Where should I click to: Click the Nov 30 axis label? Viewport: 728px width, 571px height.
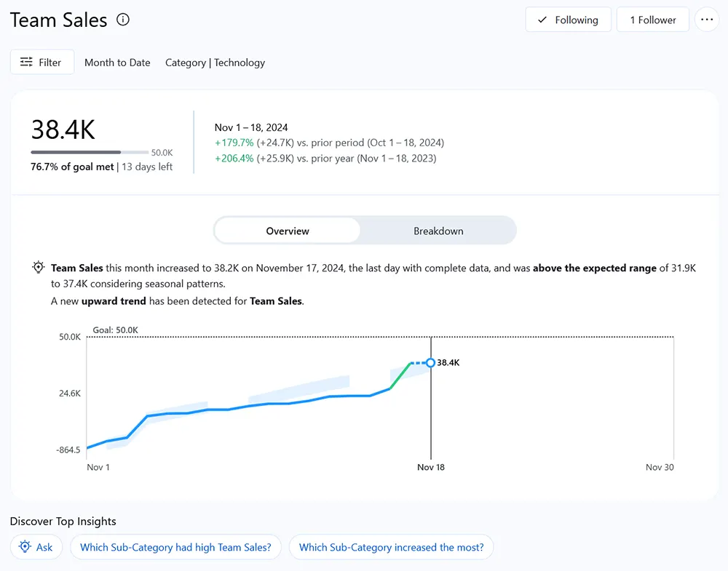660,467
